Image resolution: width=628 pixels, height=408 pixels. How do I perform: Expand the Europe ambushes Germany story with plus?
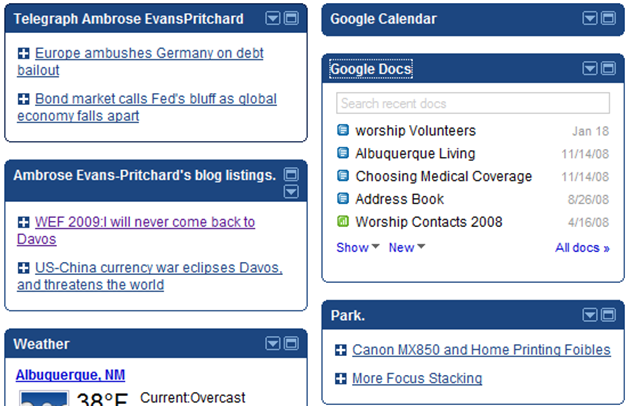coord(24,53)
